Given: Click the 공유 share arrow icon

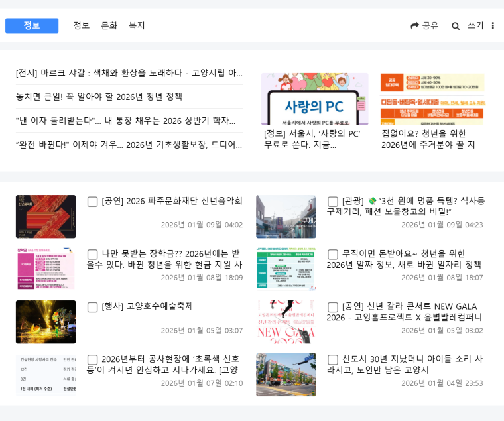Looking at the screenshot, I should [x=415, y=26].
